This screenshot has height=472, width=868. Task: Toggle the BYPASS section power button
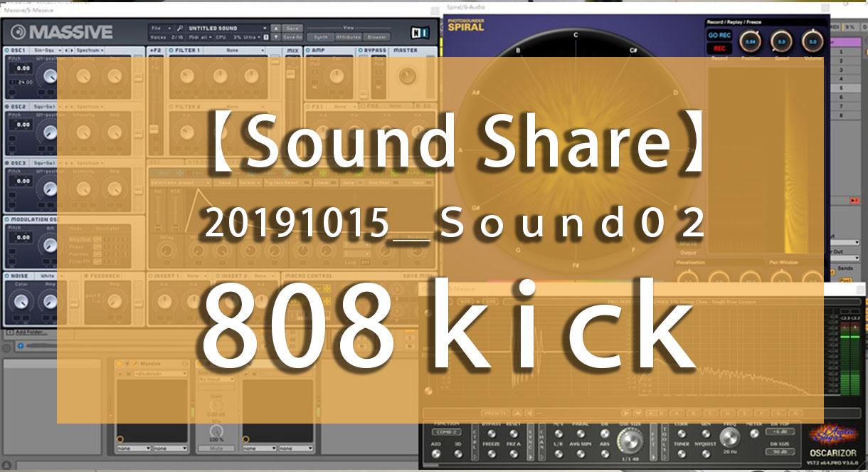[x=360, y=51]
